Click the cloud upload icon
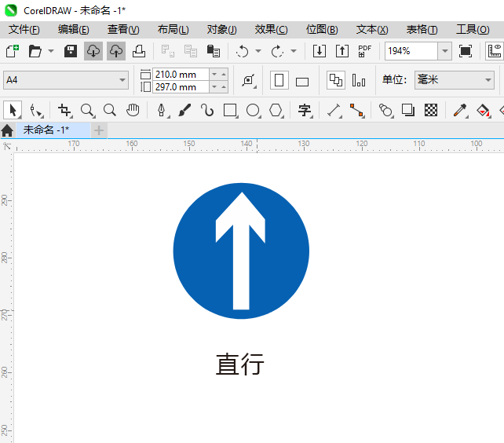 (116, 51)
